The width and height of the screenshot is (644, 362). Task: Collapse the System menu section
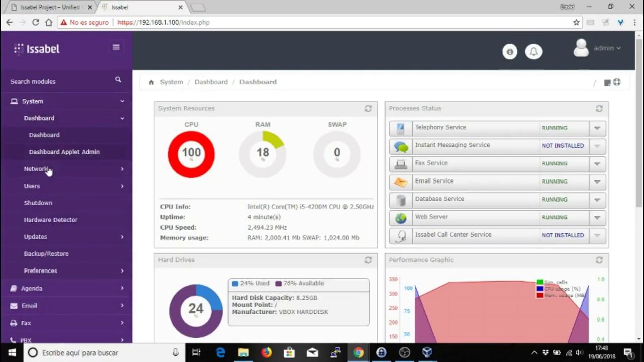[x=66, y=101]
